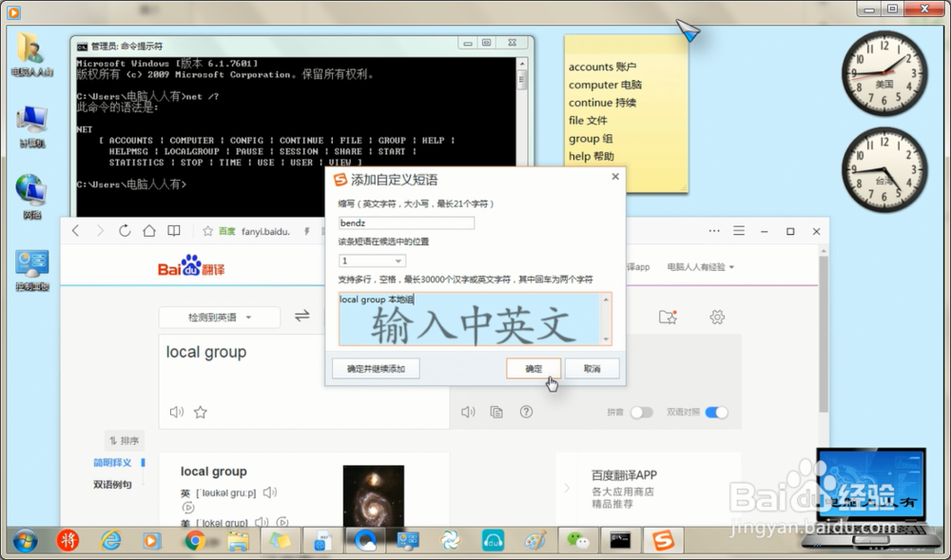
Task: Swap translation languages icon
Action: pyautogui.click(x=302, y=316)
